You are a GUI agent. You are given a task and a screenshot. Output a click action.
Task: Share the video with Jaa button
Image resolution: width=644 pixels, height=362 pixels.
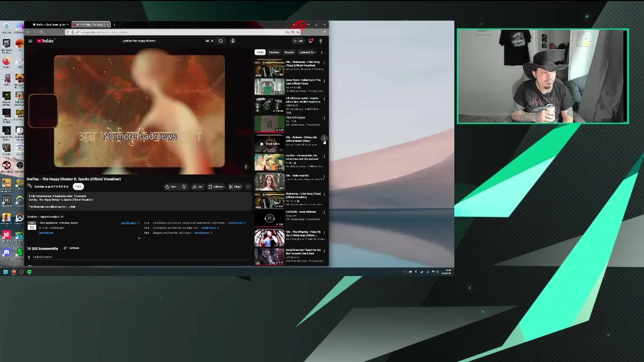click(197, 187)
